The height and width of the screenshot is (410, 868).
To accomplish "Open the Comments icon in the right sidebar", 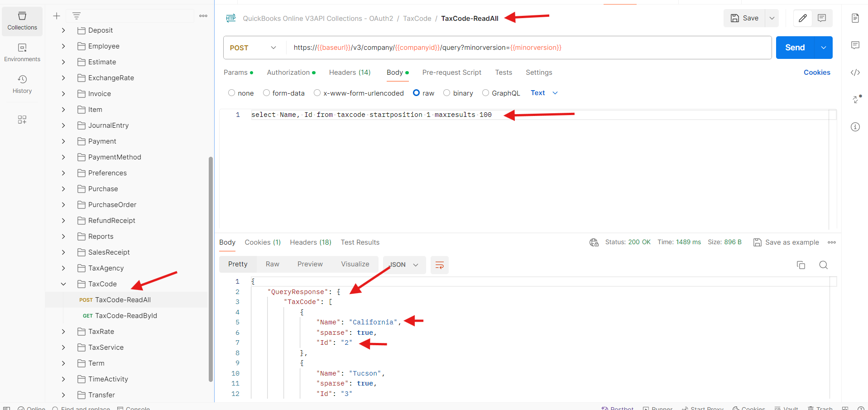I will click(x=855, y=45).
